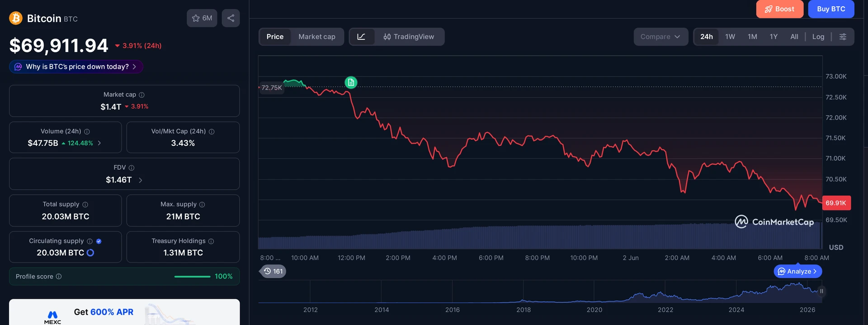The height and width of the screenshot is (325, 868).
Task: Open info icon next to Market cap
Action: (x=142, y=95)
